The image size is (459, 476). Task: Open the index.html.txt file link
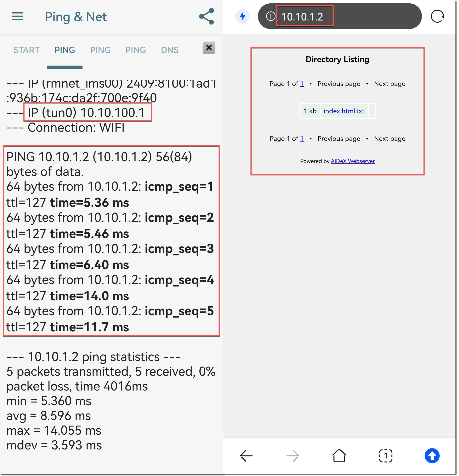tap(344, 111)
